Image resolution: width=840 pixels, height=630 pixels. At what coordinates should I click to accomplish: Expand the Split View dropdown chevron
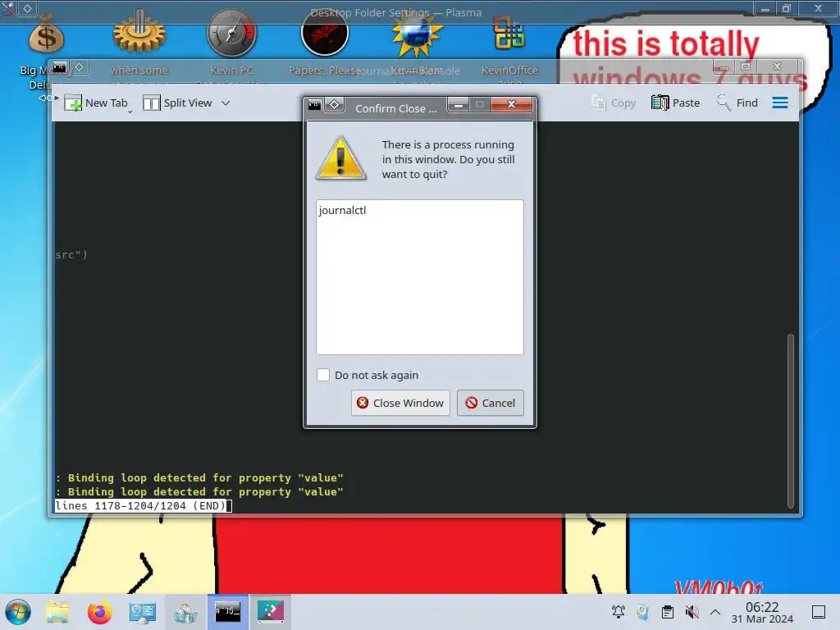coord(226,103)
